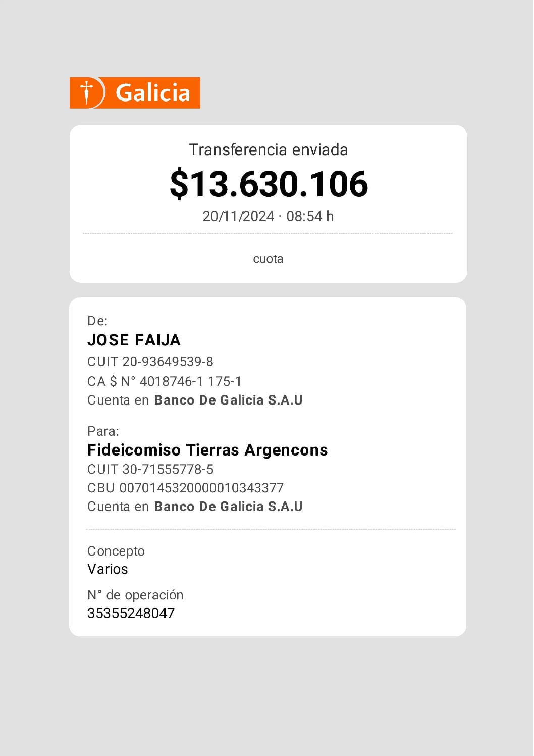
Task: Select the recipient CUIT 30-71555778-5
Action: point(168,469)
